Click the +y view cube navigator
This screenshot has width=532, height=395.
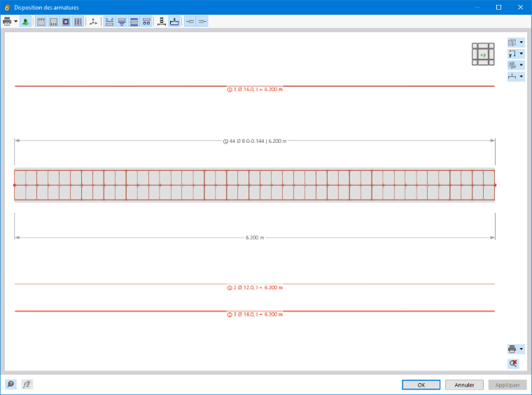tap(483, 54)
